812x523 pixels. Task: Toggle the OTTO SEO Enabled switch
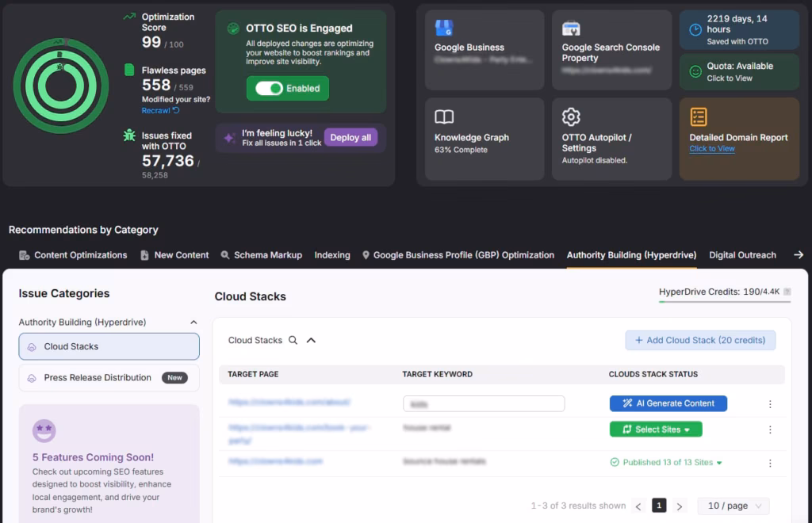[270, 89]
